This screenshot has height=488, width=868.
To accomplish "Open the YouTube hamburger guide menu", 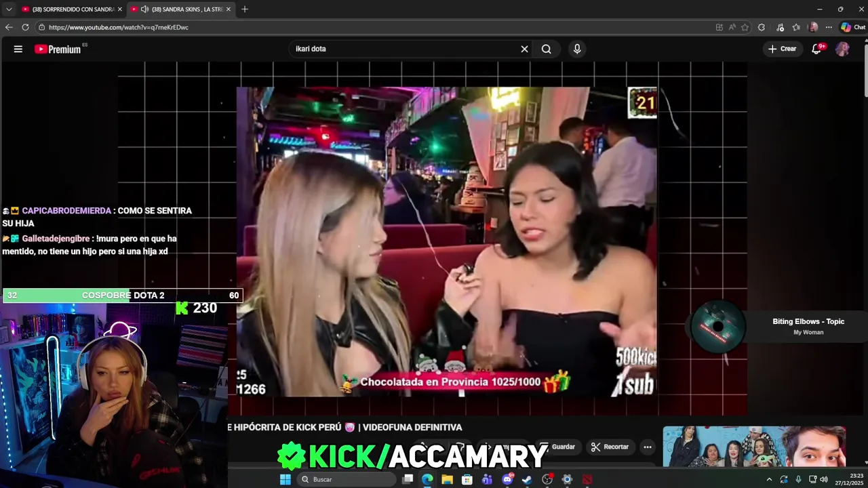I will coord(18,49).
